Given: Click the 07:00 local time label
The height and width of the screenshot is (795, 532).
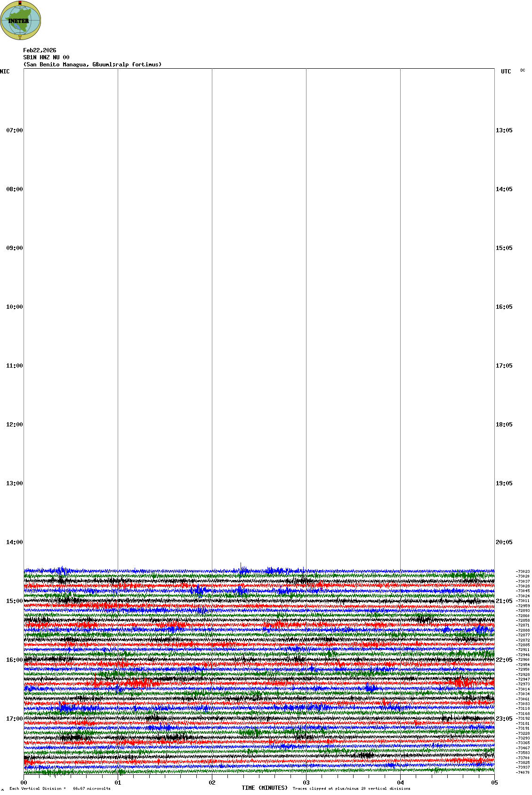Looking at the screenshot, I should tap(14, 130).
